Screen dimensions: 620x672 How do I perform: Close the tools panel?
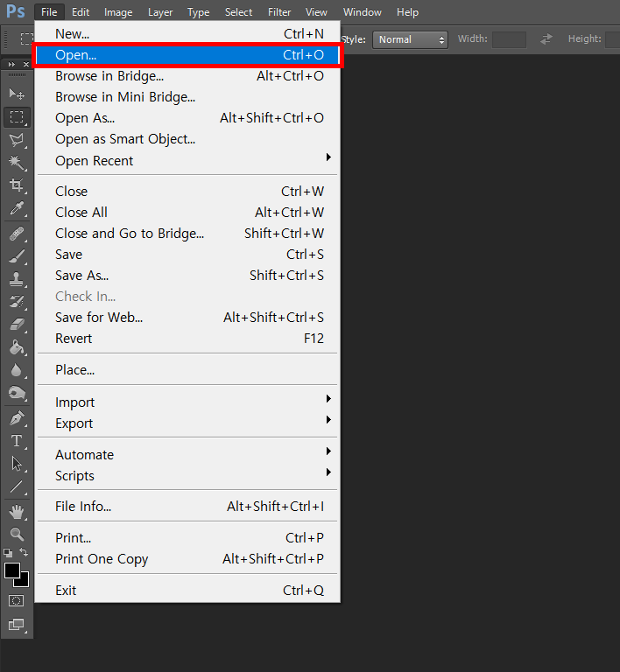tap(26, 64)
